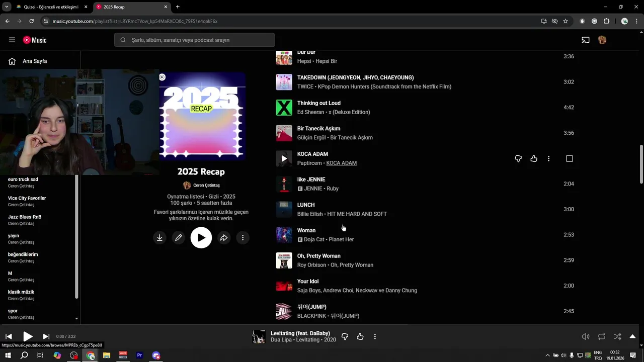Open KOCA ADAM row options menu
This screenshot has height=362, width=644.
548,159
